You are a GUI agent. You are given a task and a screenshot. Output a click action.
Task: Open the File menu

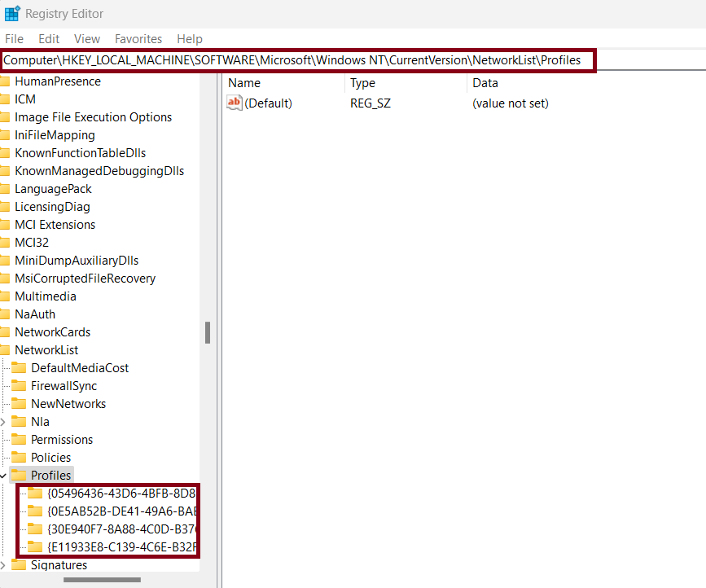[x=14, y=39]
